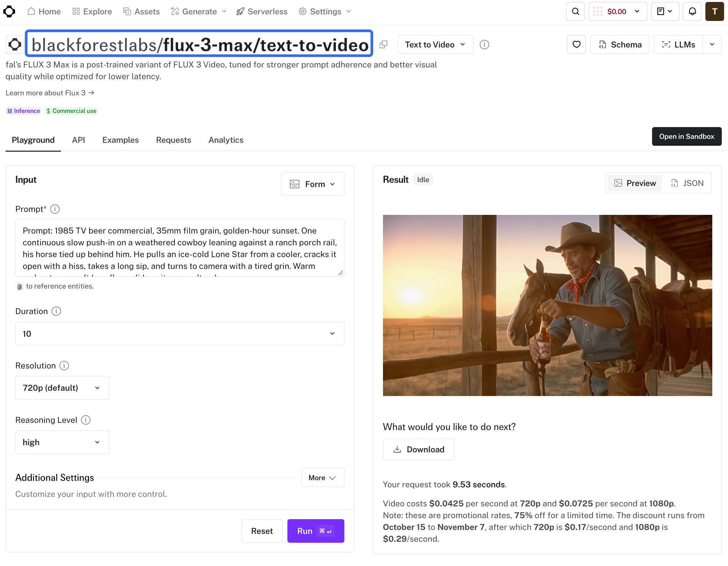Open the Form input mode dropdown
The height and width of the screenshot is (566, 728).
pos(312,184)
